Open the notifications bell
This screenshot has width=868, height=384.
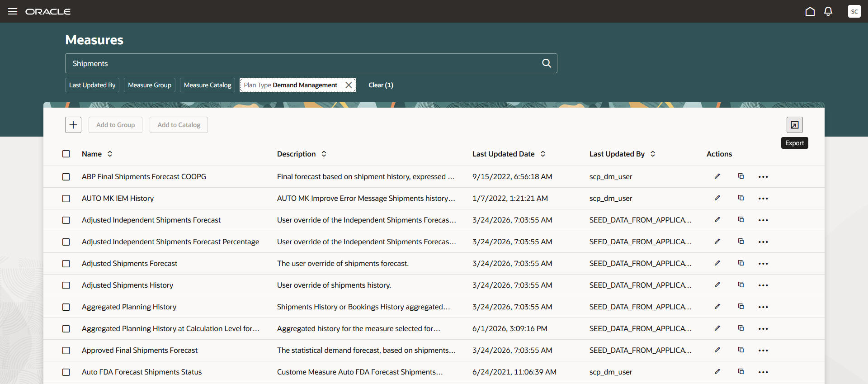828,11
